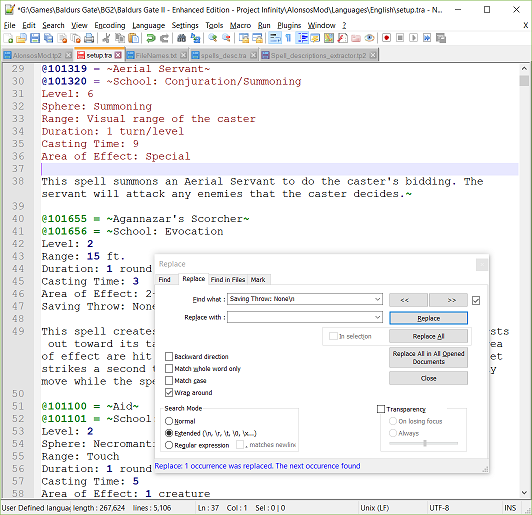Click the Print toolbar icon
Viewport: 532px width, 515px height.
[89, 38]
